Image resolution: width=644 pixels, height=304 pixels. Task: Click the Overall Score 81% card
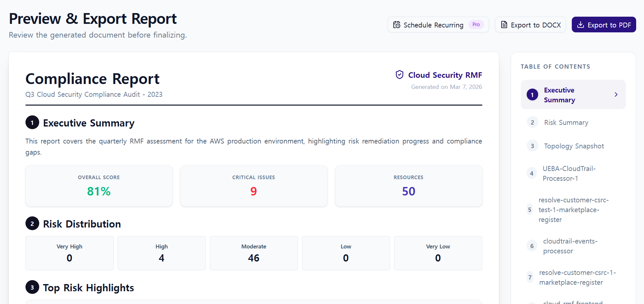coord(99,186)
